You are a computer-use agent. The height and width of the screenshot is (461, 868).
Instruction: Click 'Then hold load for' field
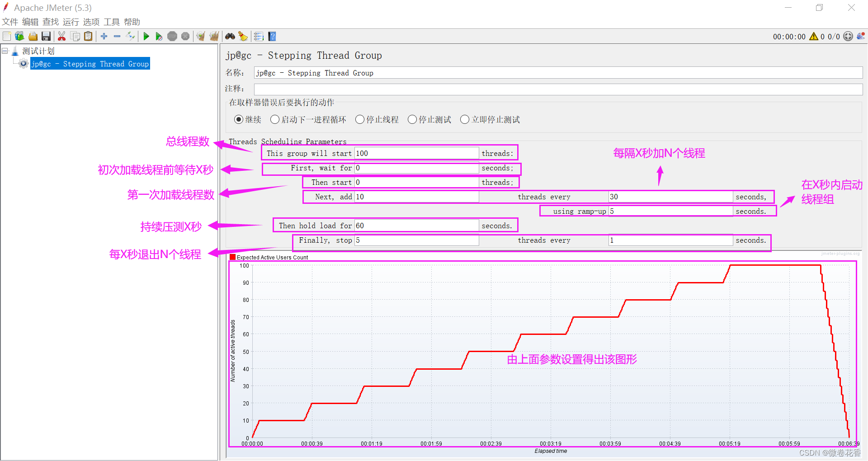pos(416,226)
